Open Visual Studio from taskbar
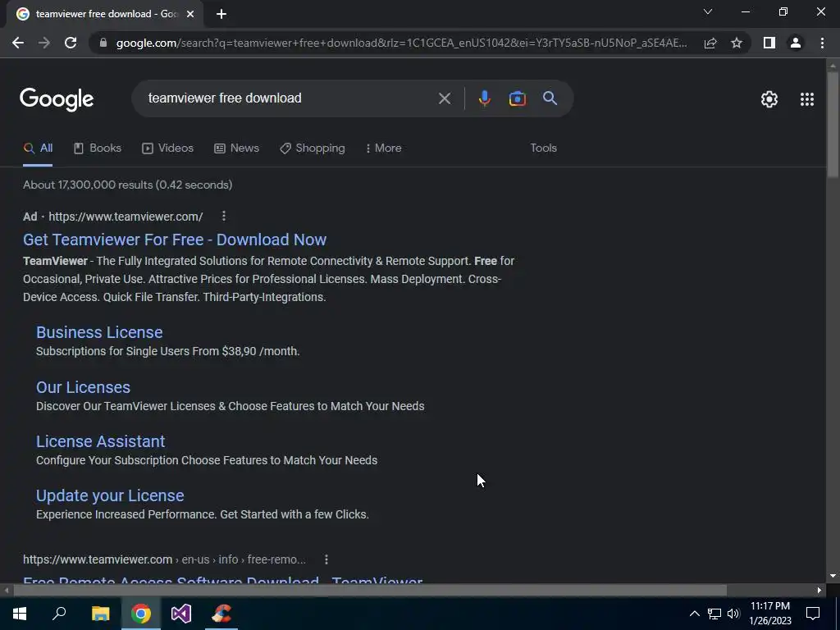This screenshot has width=840, height=630. point(181,614)
